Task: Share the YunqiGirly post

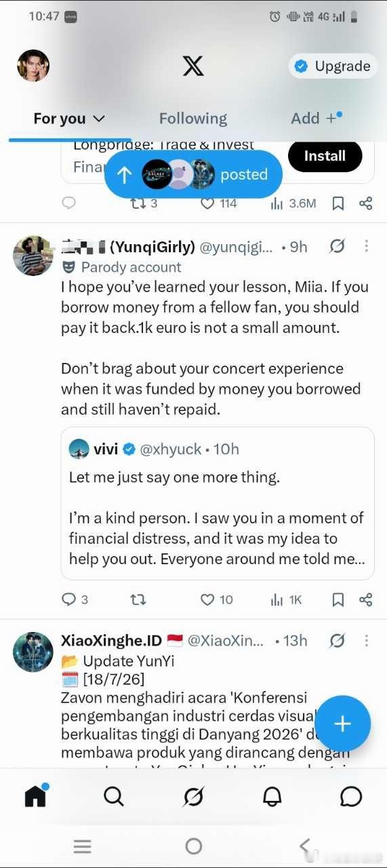Action: [365, 599]
